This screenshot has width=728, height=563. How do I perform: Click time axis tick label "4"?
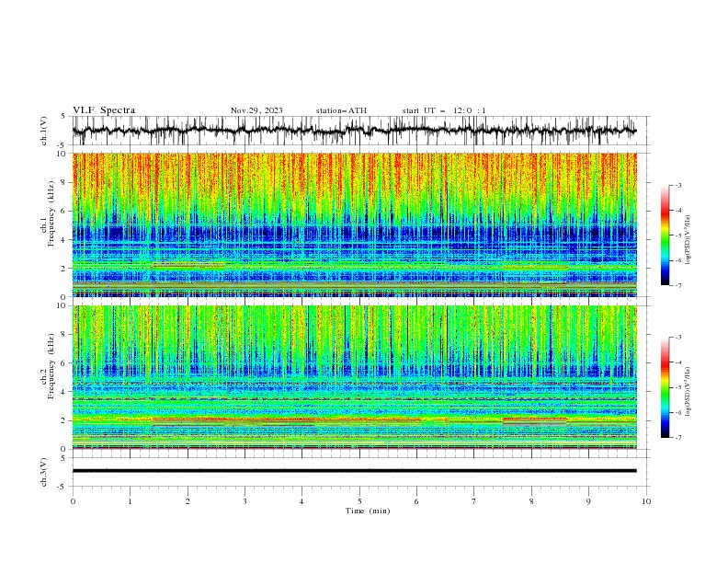click(301, 501)
